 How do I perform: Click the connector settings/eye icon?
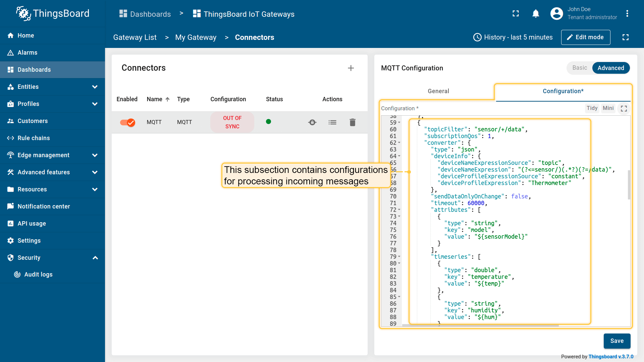(x=312, y=122)
